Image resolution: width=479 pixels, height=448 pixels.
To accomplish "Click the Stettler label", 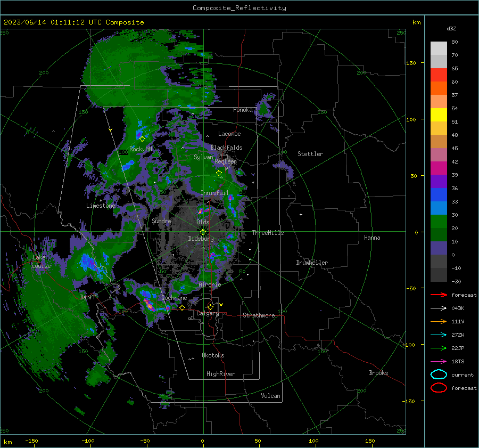I will pos(310,154).
